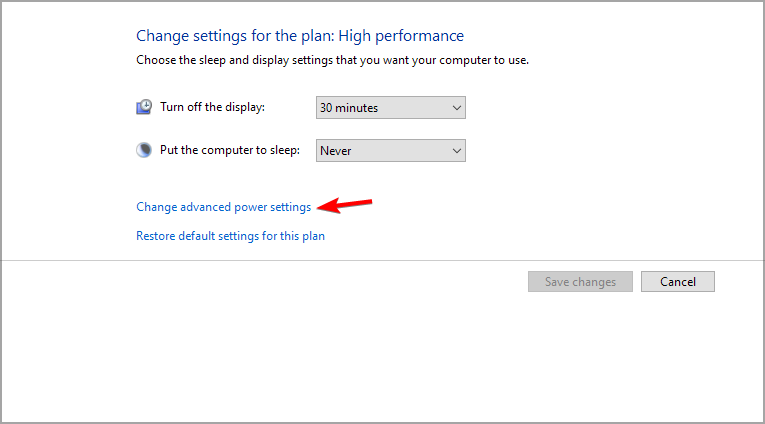Screen dimensions: 765x424
Task: Click the "High performance" plan name in the heading
Action: [401, 36]
